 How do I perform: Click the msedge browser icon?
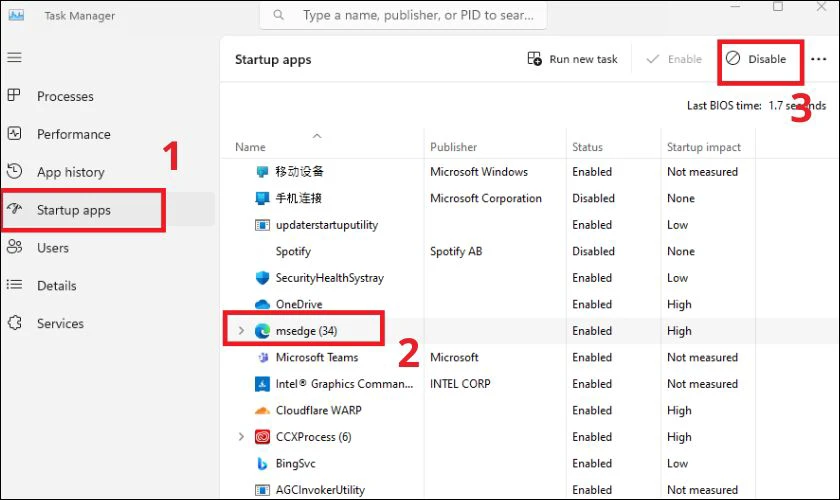(x=262, y=331)
